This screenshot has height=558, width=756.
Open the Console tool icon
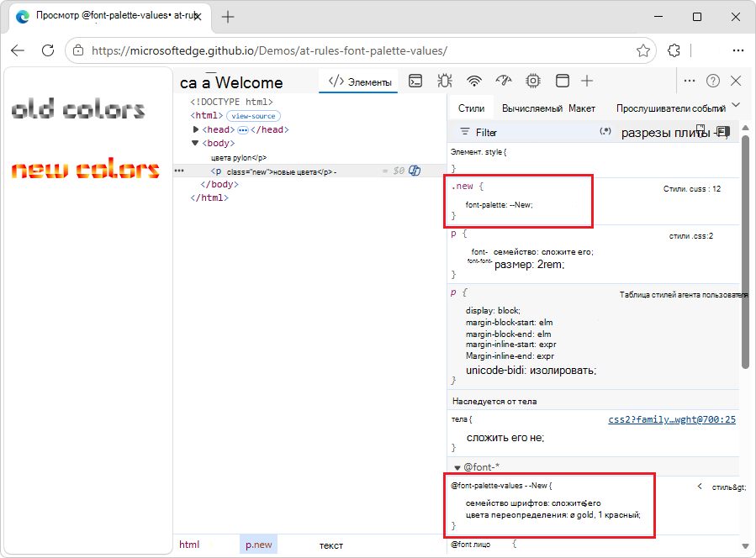click(x=415, y=81)
